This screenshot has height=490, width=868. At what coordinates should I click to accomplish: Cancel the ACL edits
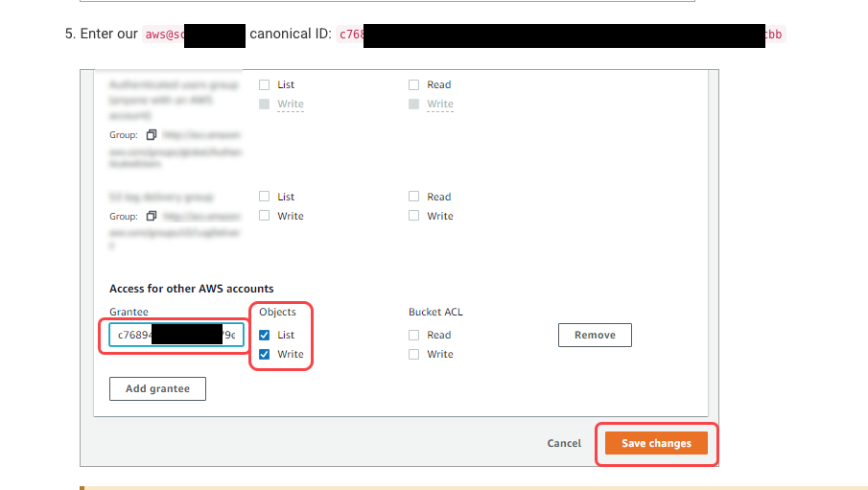pyautogui.click(x=564, y=443)
